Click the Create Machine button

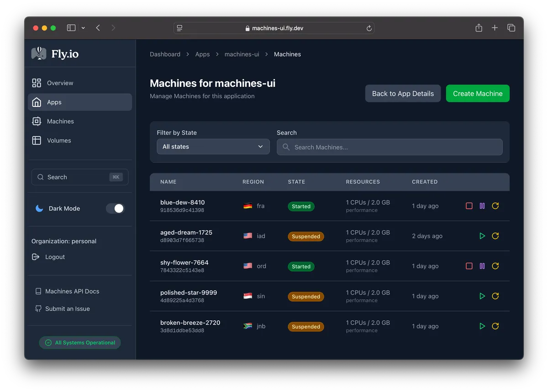coord(478,94)
